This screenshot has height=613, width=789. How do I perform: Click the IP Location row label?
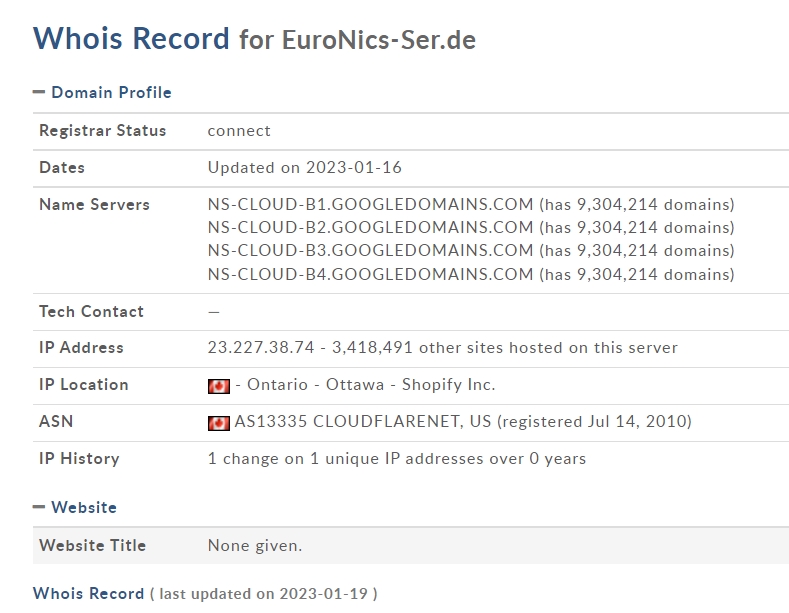[x=84, y=385]
